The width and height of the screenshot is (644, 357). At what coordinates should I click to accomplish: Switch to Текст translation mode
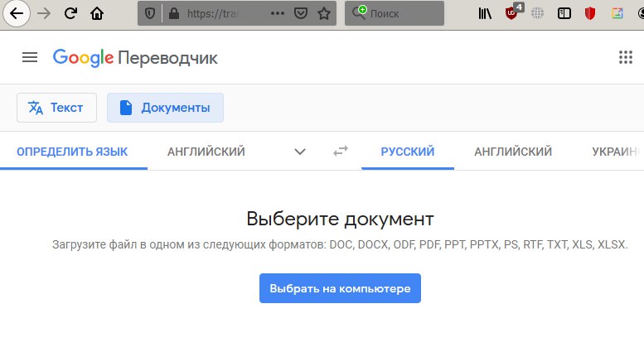pos(56,108)
